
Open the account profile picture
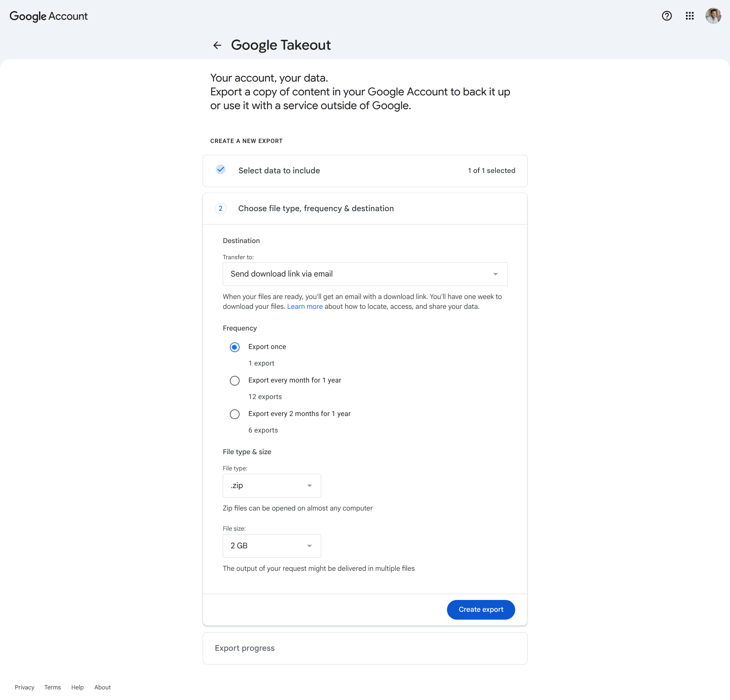[x=713, y=16]
